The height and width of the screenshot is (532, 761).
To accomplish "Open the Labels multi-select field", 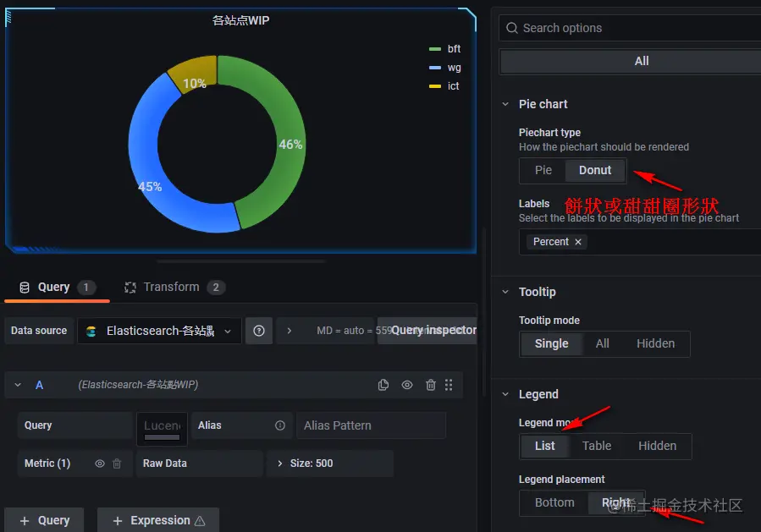I will point(640,242).
